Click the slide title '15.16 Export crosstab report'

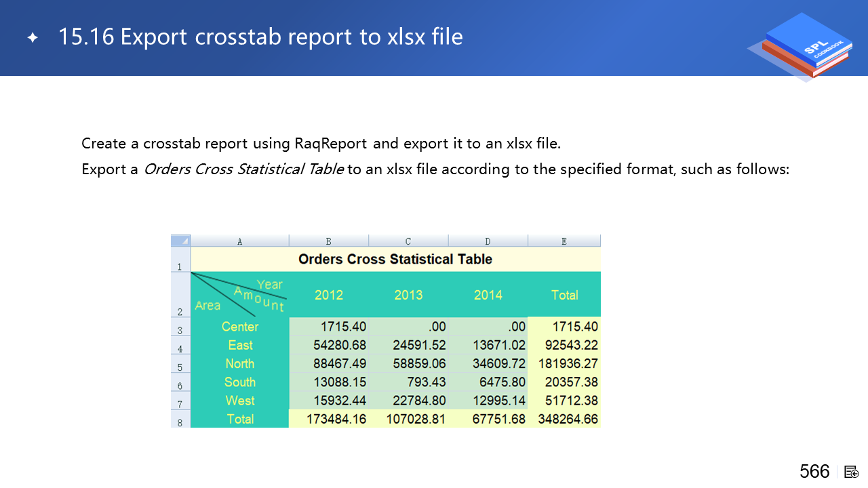click(x=260, y=37)
